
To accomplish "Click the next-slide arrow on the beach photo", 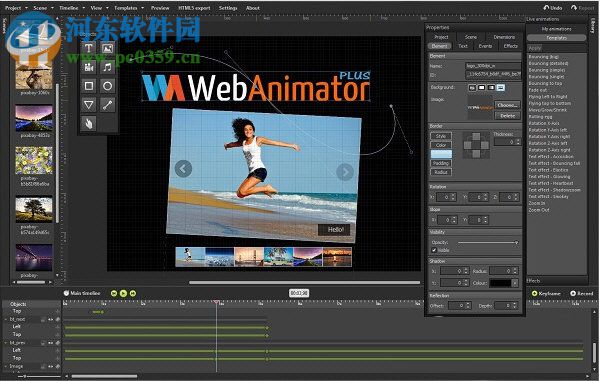I will [345, 172].
